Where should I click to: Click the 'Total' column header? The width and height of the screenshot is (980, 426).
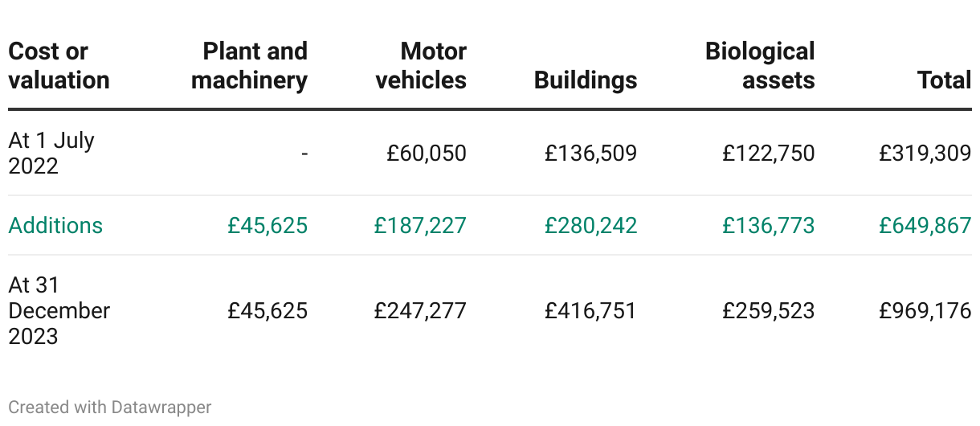point(945,80)
